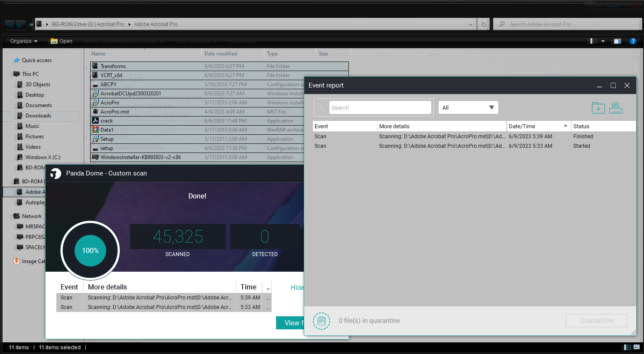Open the view options dropdown arrow
The image size is (644, 354).
603,41
